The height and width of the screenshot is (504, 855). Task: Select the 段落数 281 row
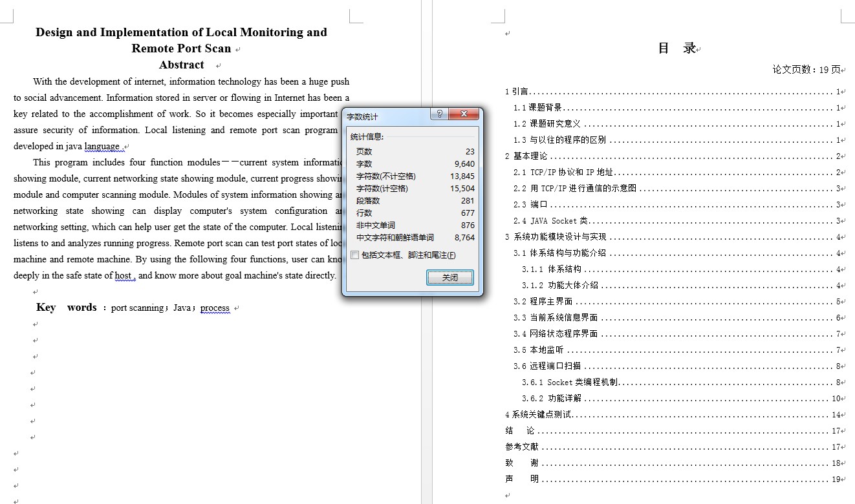tap(415, 200)
